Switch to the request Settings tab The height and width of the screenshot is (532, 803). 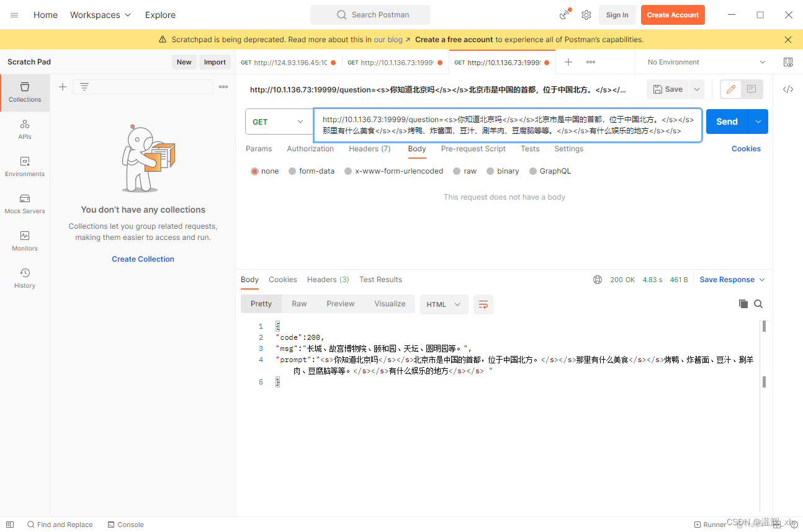point(569,149)
